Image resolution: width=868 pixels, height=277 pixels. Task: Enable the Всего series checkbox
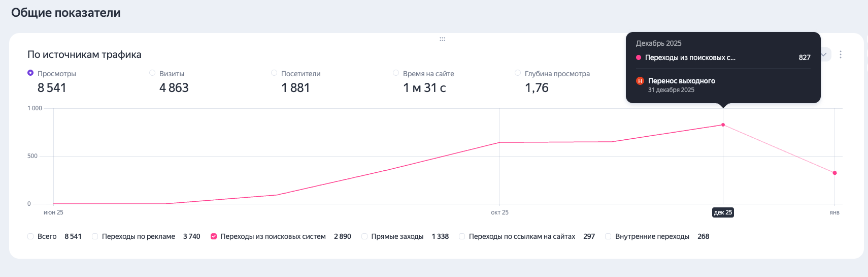click(30, 236)
